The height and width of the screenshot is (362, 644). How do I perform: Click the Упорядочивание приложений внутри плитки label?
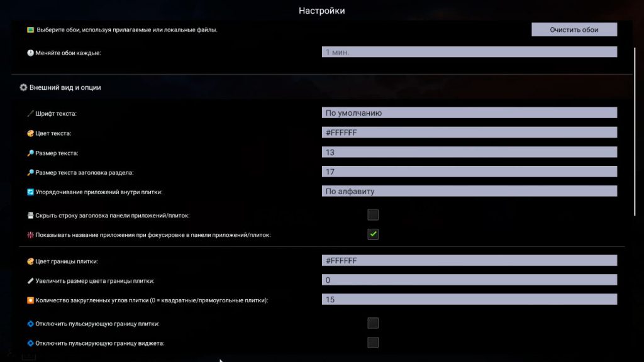pos(99,192)
